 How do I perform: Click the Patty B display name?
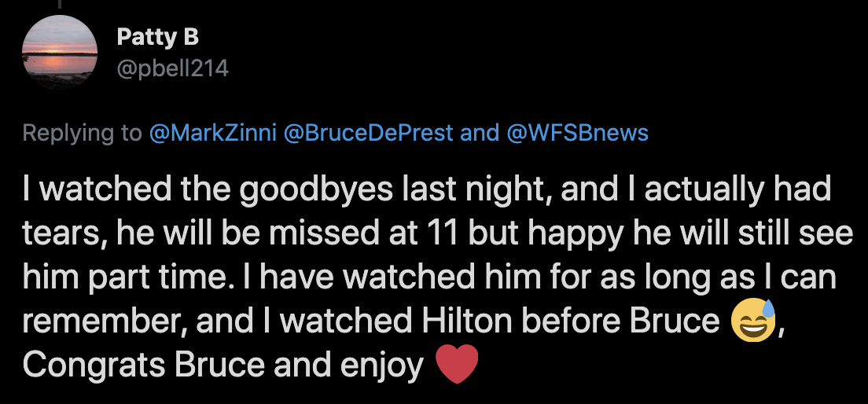tap(158, 38)
